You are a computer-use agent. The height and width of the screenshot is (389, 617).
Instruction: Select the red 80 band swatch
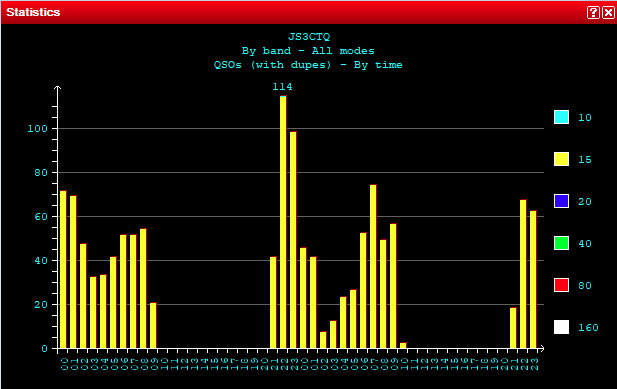tap(561, 285)
